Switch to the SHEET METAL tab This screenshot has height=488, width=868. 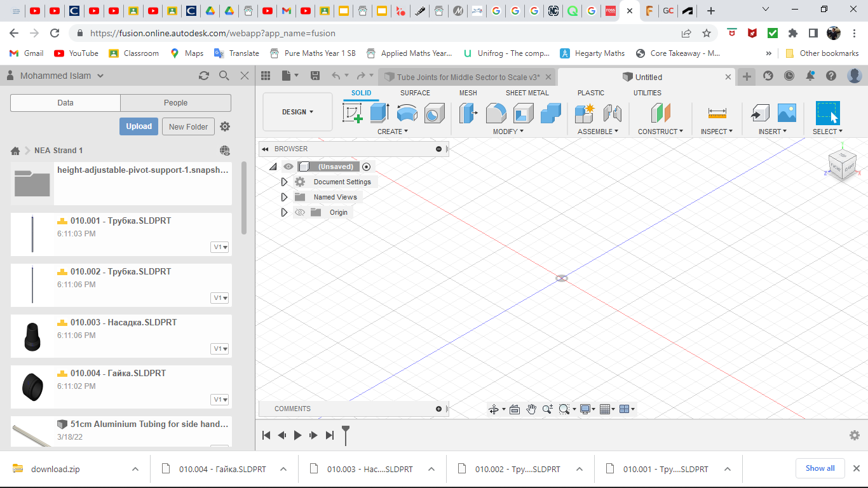pos(527,92)
